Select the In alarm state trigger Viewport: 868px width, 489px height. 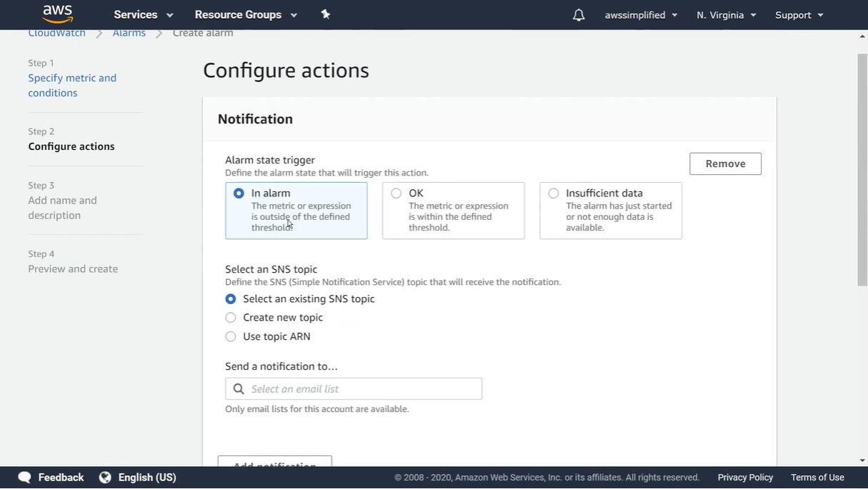[x=239, y=193]
